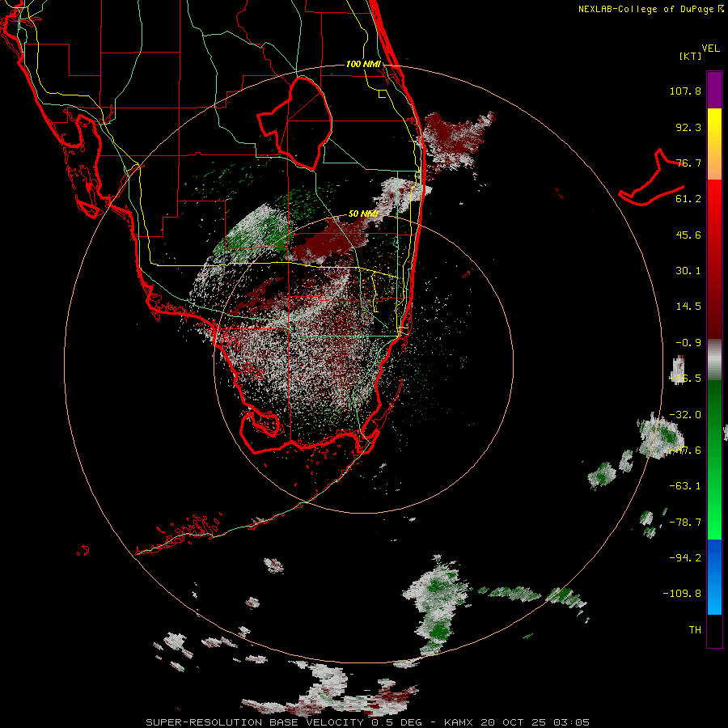The width and height of the screenshot is (728, 728).
Task: Click the 50 NMI range ring label
Action: point(363,214)
